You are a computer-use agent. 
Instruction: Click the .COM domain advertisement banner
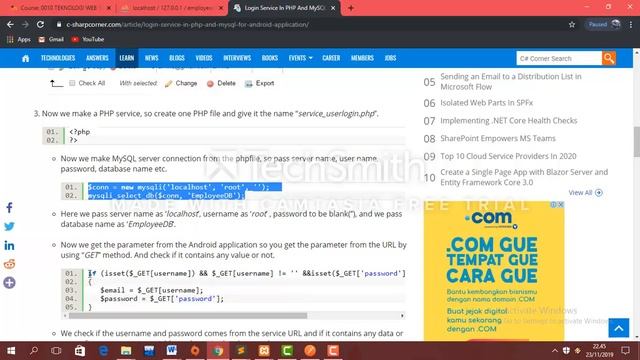tap(494, 271)
